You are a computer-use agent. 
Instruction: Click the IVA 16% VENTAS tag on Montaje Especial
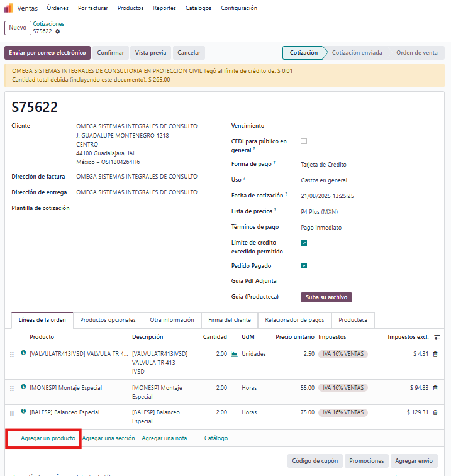(x=343, y=388)
